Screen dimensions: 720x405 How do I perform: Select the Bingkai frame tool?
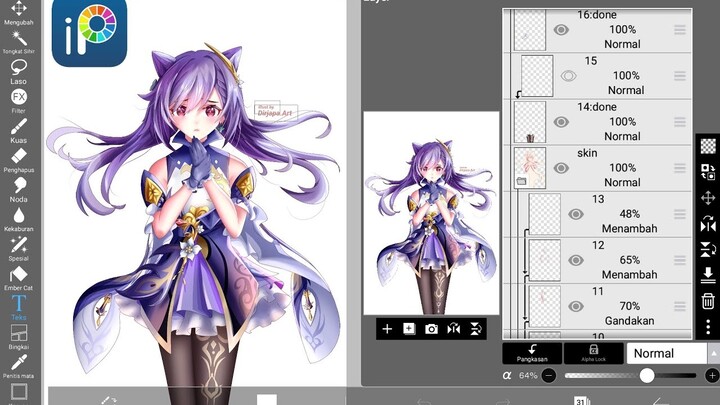(x=18, y=337)
